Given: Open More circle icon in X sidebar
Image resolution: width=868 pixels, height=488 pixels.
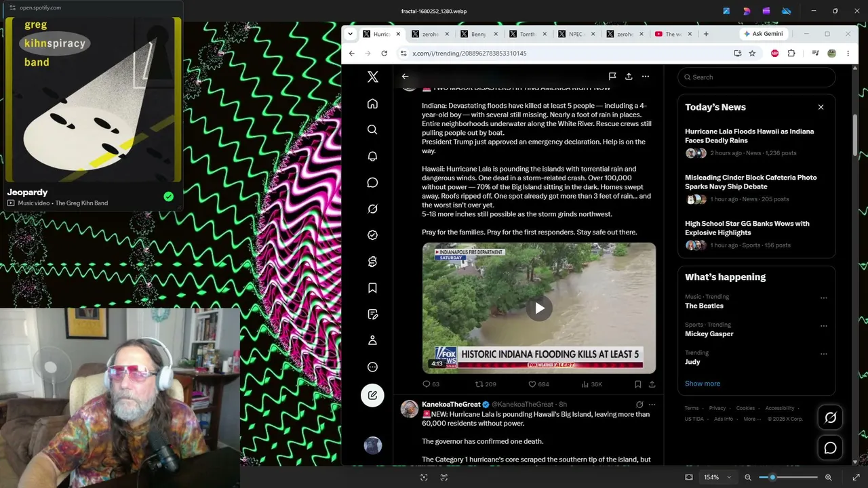Looking at the screenshot, I should click(x=372, y=367).
